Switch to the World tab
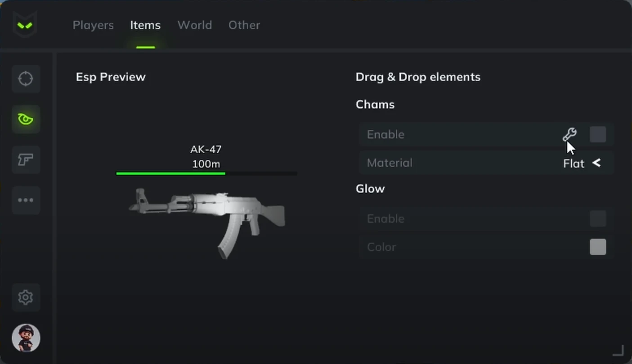 (195, 25)
